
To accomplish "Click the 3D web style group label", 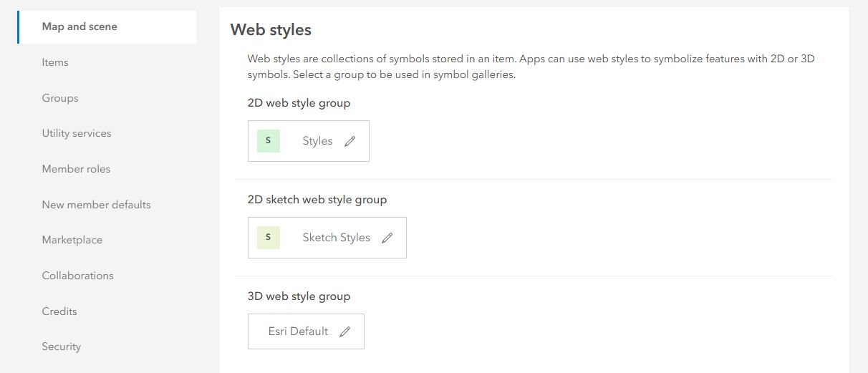I will pyautogui.click(x=299, y=296).
